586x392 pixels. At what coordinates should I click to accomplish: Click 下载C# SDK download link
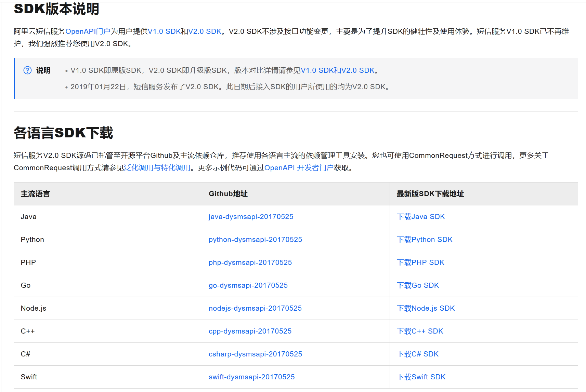click(418, 354)
